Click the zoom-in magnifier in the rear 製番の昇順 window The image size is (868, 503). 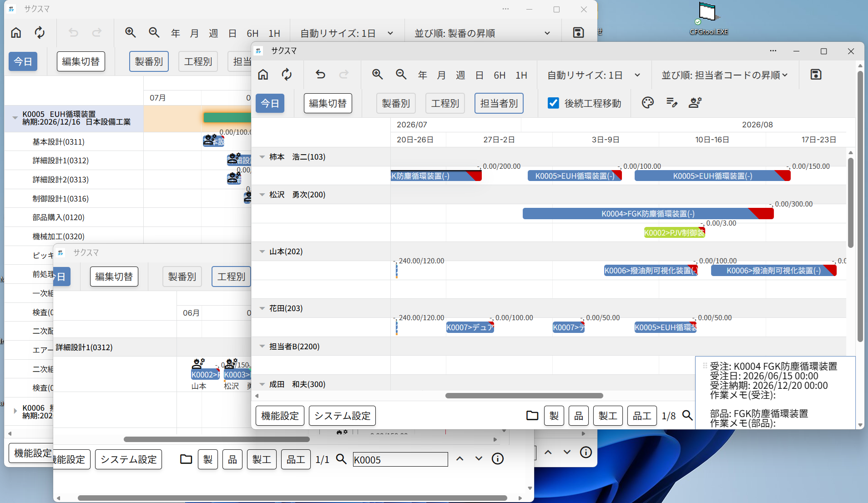[131, 33]
